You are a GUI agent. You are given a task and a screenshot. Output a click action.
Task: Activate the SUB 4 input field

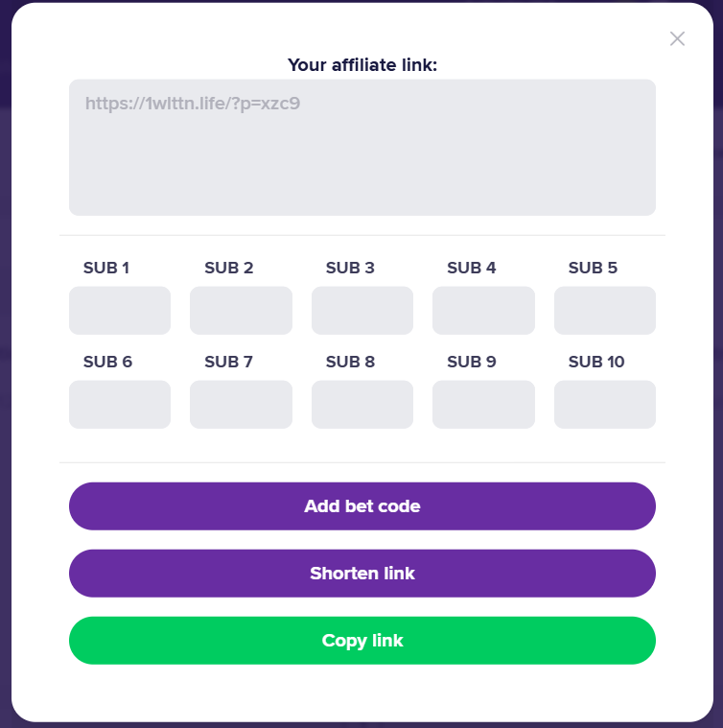(483, 311)
